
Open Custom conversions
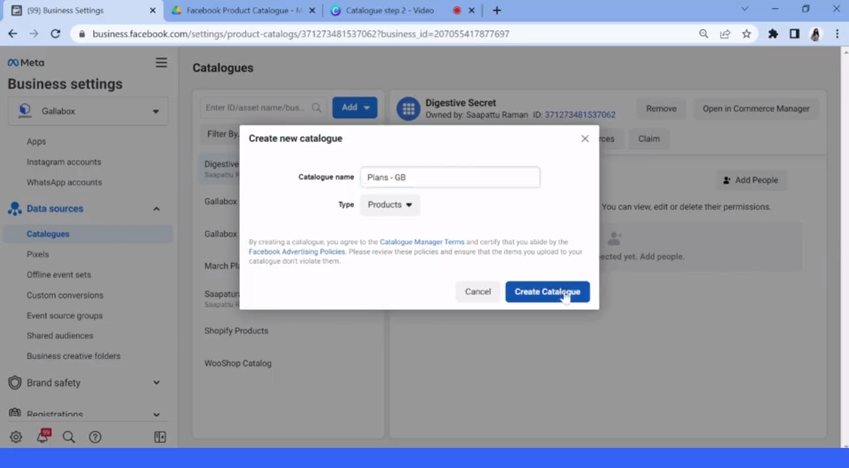click(x=65, y=295)
